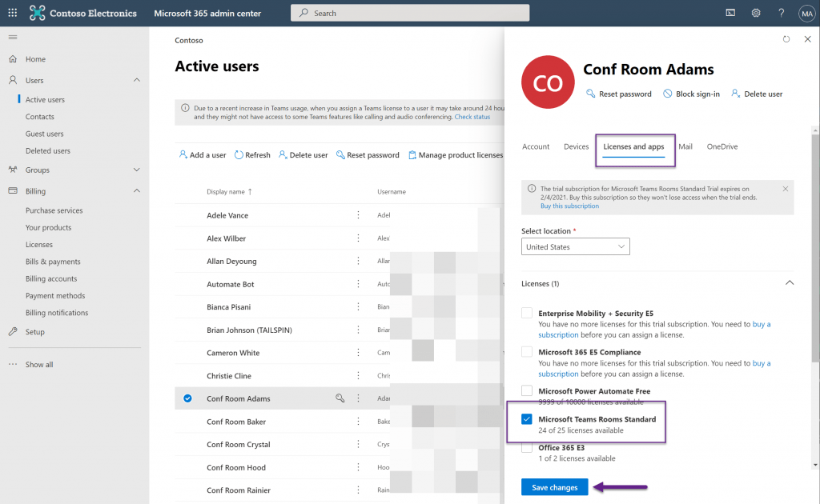Click the admin center Search box
This screenshot has height=504, width=820.
410,13
